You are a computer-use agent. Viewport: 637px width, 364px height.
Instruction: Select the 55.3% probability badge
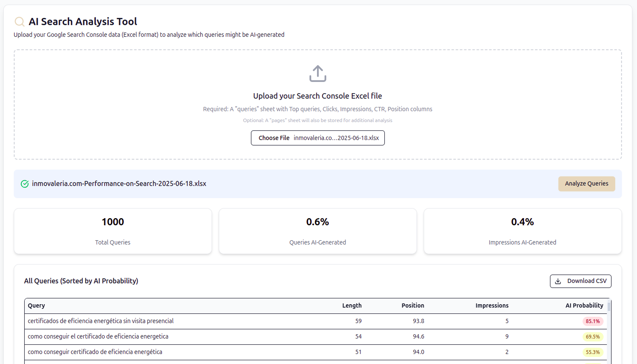click(x=593, y=352)
